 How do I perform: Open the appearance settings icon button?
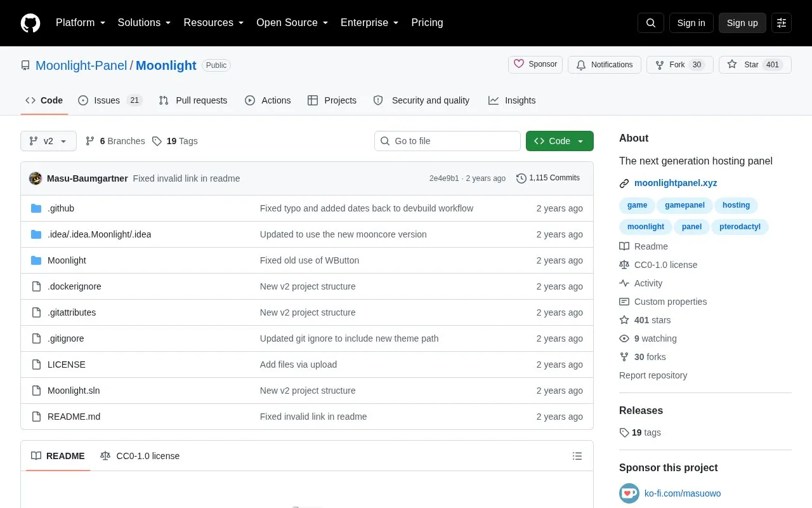point(782,23)
